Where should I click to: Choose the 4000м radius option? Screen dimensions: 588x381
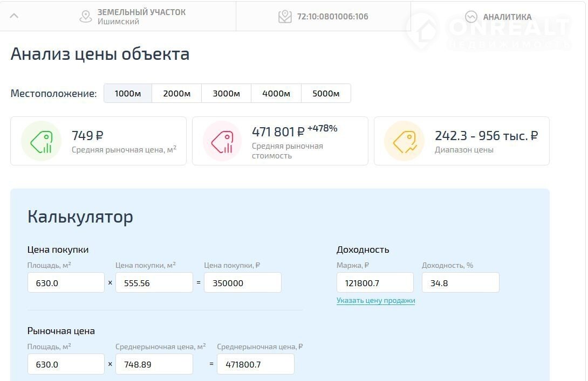276,93
